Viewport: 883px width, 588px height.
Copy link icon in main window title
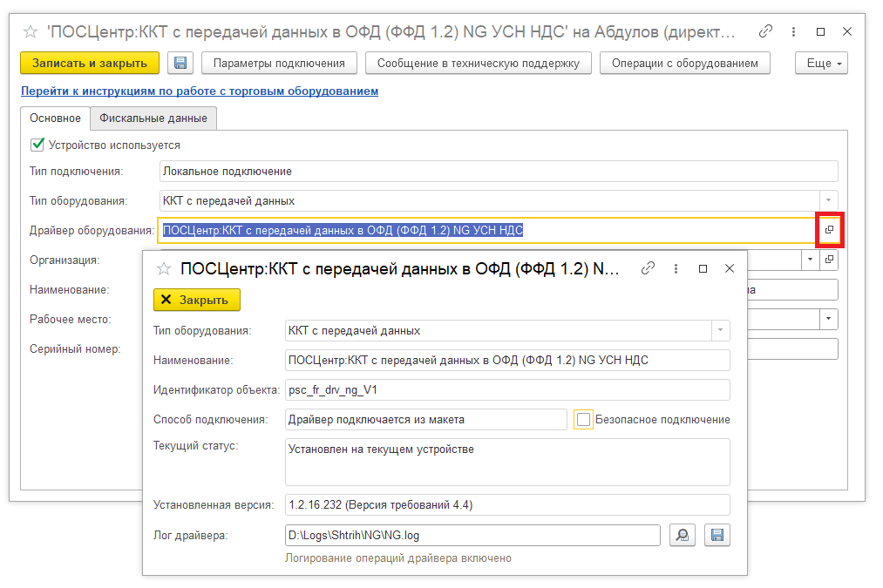(x=765, y=31)
